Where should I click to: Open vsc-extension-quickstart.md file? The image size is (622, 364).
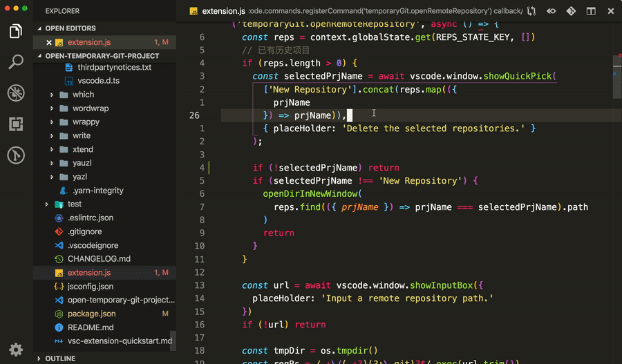(x=104, y=341)
